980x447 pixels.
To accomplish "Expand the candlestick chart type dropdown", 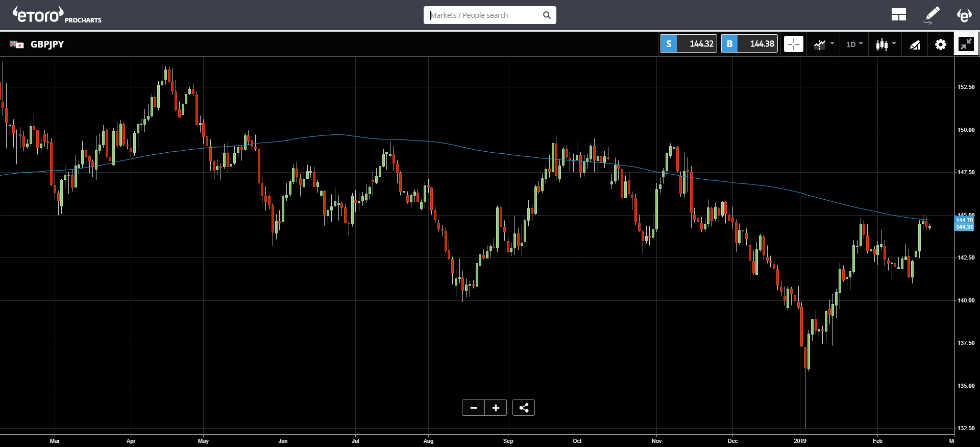I will [x=886, y=44].
